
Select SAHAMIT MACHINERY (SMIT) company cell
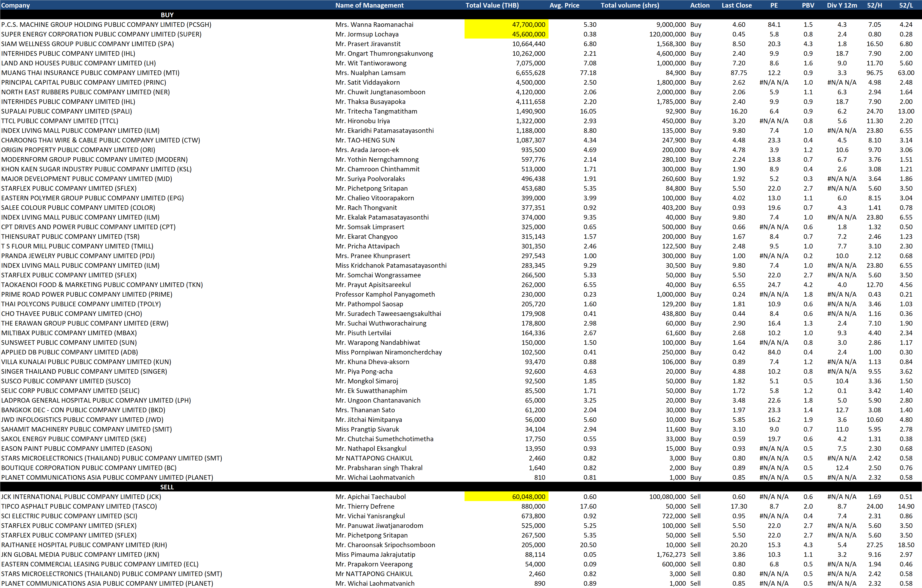86,429
